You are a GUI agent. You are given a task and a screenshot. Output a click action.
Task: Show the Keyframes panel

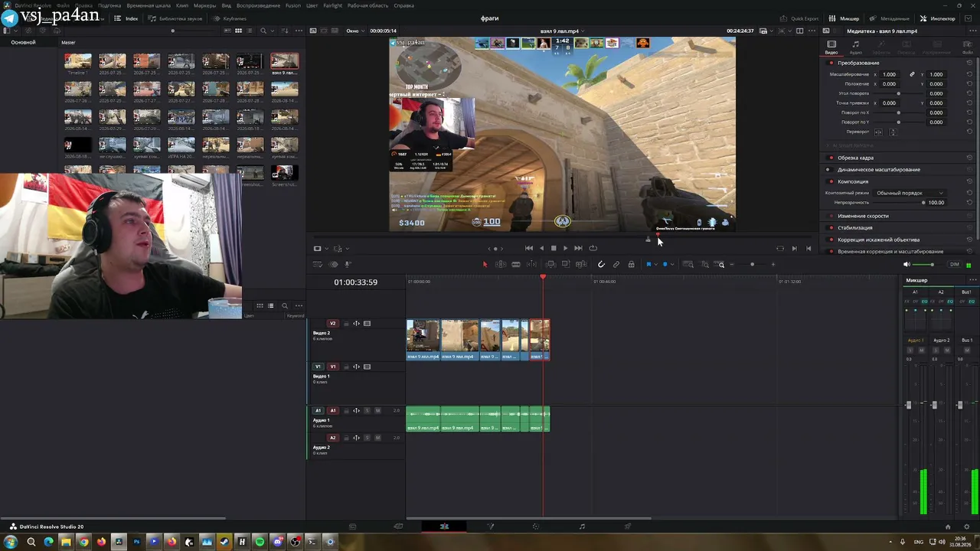[230, 18]
